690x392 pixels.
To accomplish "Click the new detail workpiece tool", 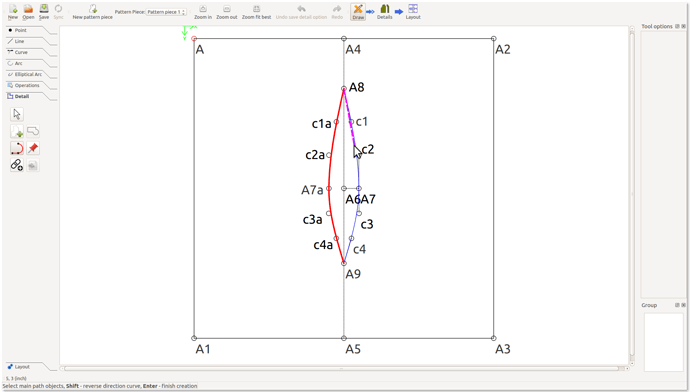I will coord(17,131).
